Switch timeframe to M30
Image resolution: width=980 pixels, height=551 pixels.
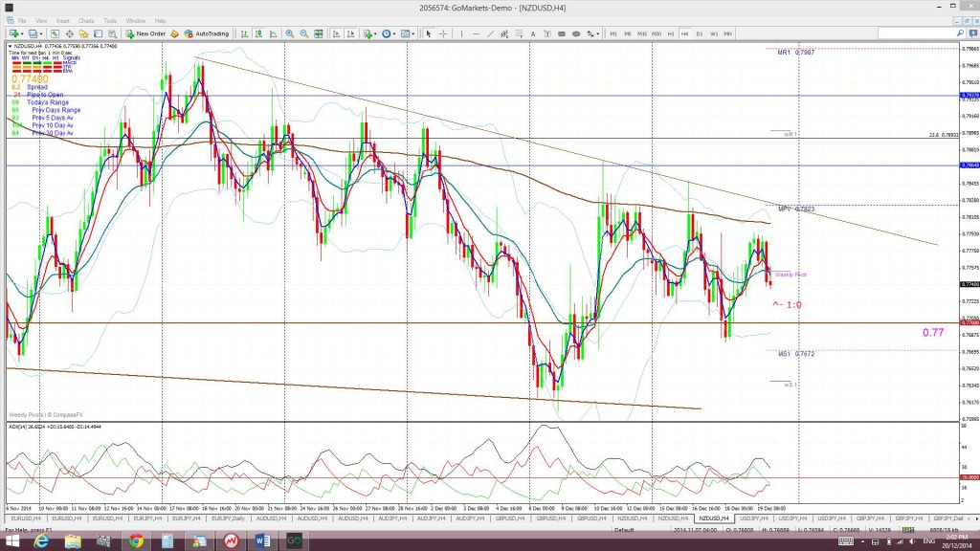point(657,33)
